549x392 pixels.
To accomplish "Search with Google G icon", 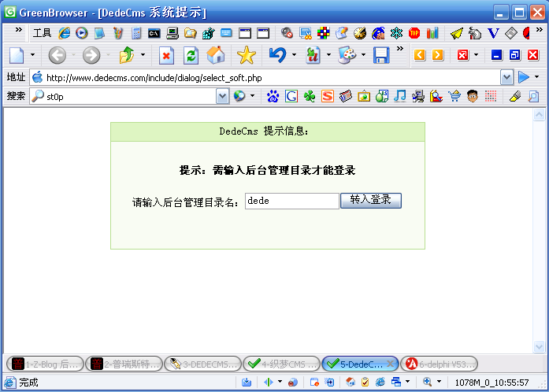I will (x=291, y=96).
